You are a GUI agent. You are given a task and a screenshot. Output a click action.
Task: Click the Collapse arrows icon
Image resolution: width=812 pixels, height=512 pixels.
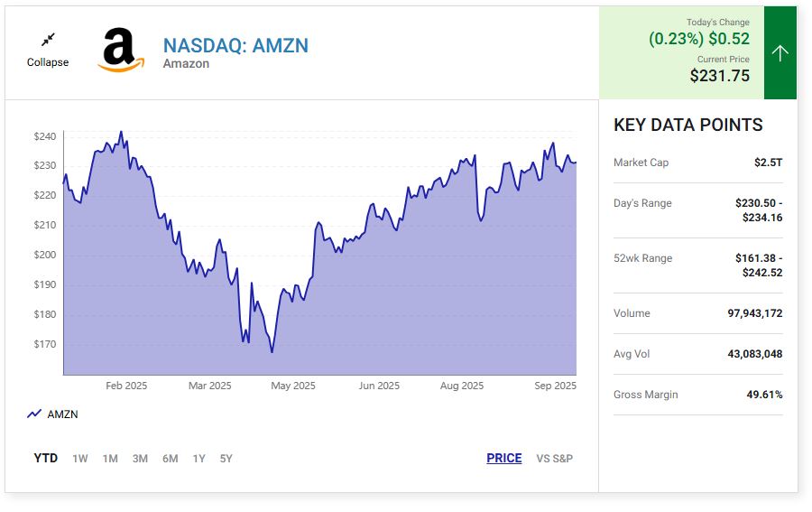click(48, 40)
